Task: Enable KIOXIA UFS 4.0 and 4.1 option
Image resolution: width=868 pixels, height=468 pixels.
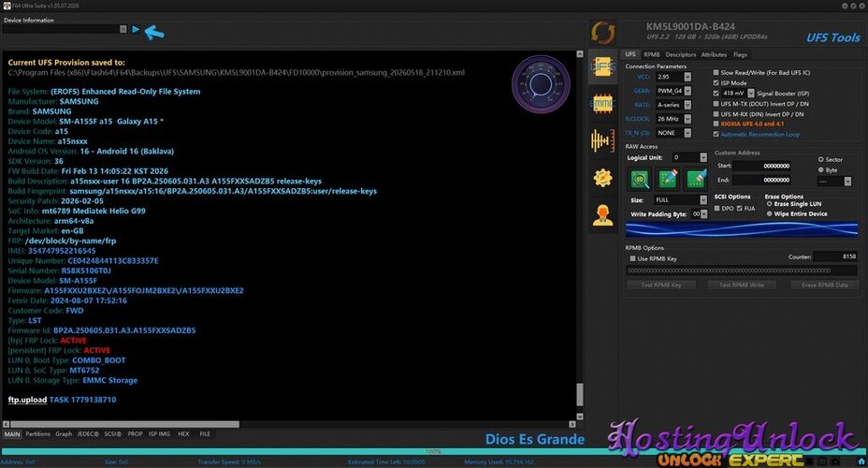Action: tap(716, 124)
